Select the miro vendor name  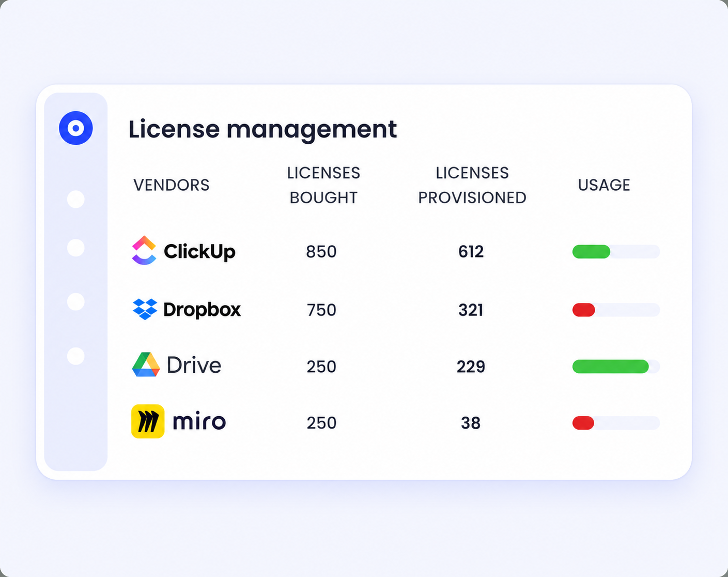tap(199, 421)
